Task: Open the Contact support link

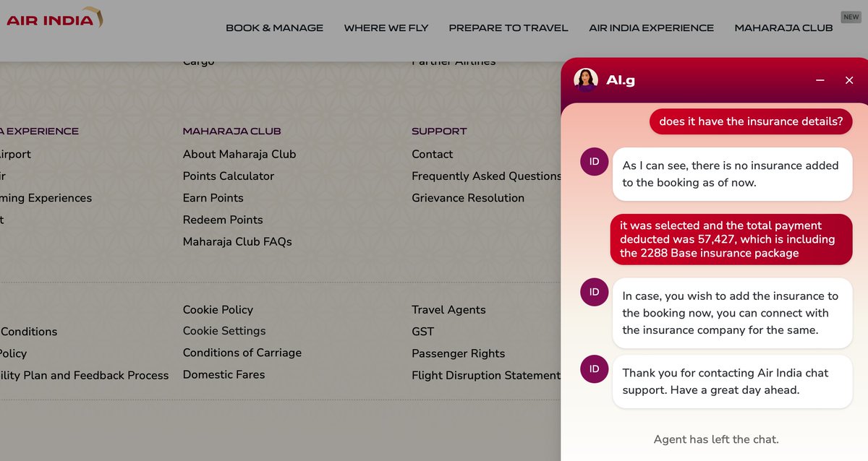Action: click(433, 154)
